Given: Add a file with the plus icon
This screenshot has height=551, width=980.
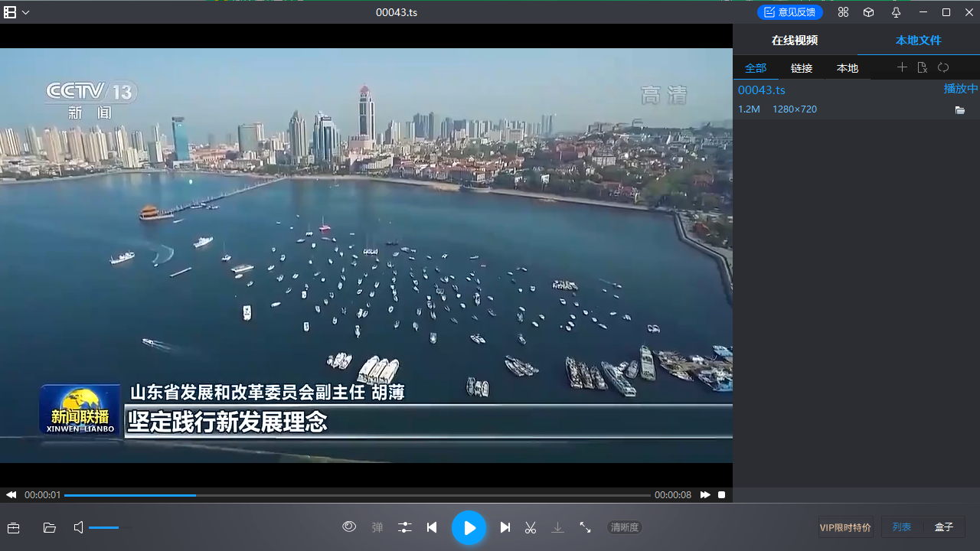Looking at the screenshot, I should pos(902,67).
